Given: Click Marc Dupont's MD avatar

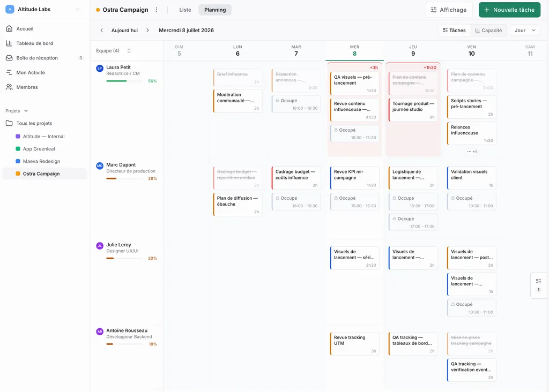Looking at the screenshot, I should [100, 166].
